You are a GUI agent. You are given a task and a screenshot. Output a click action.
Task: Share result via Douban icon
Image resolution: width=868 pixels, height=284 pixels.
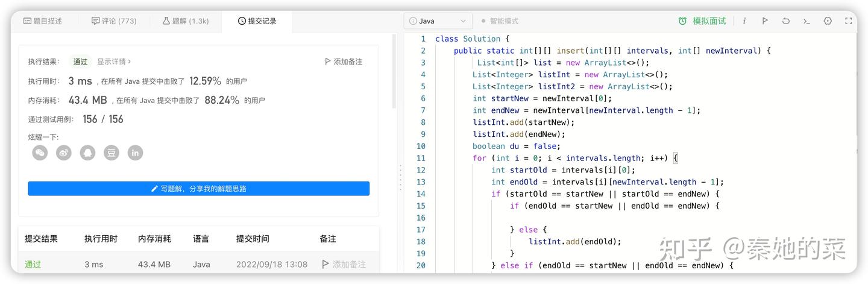(x=112, y=153)
